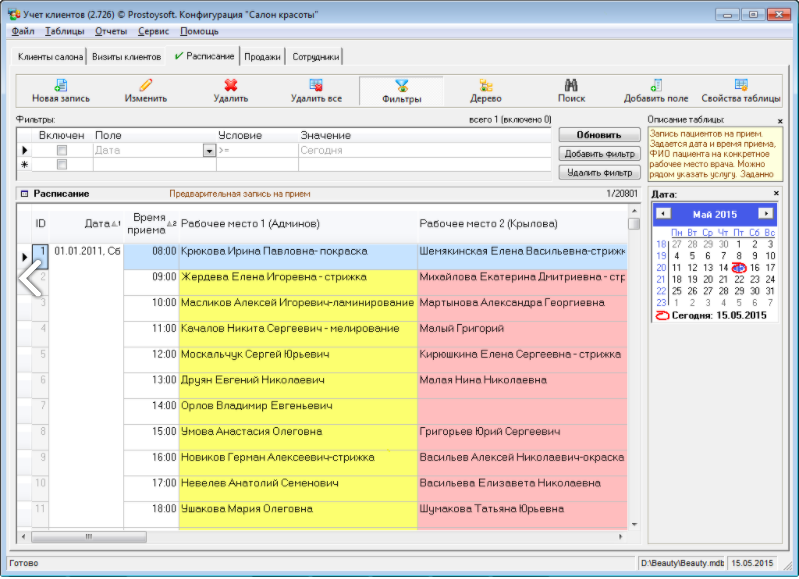Click the Удалить все toolbar icon

316,86
